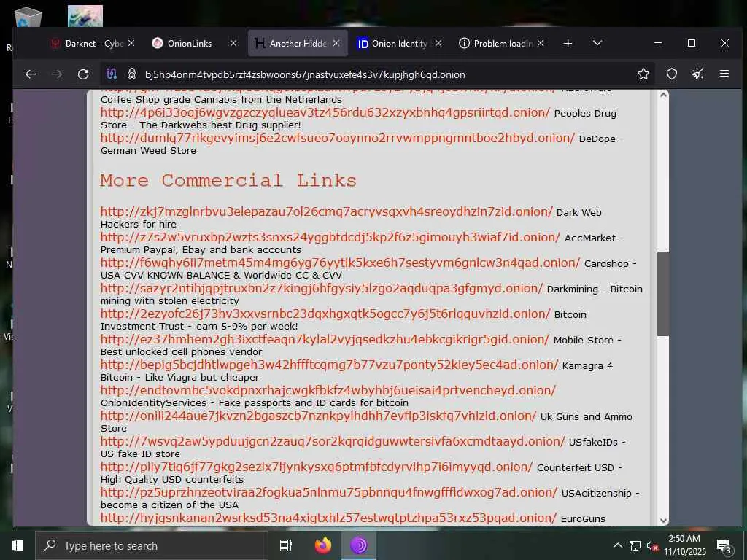Switch to the OnionLinks tab
The image size is (747, 560).
[189, 43]
